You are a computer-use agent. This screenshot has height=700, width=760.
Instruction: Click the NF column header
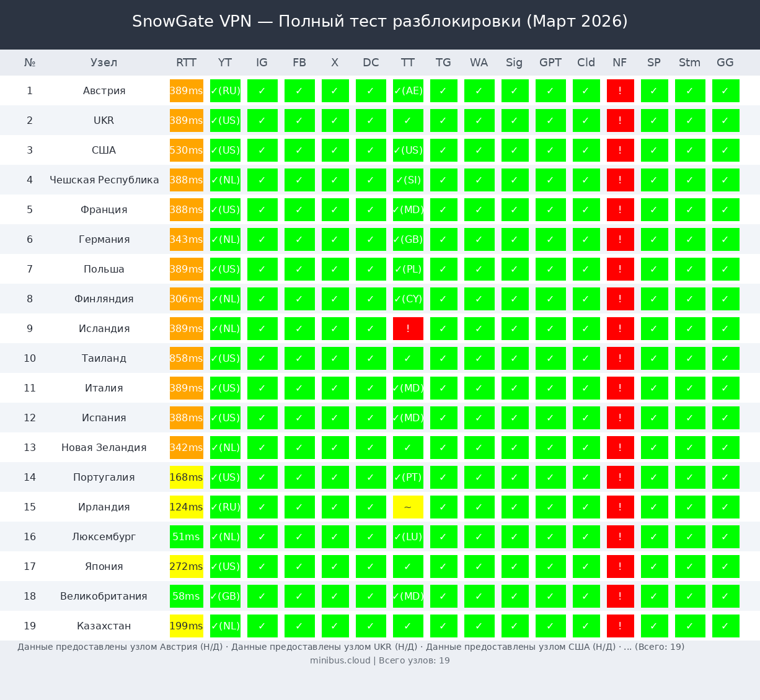619,63
